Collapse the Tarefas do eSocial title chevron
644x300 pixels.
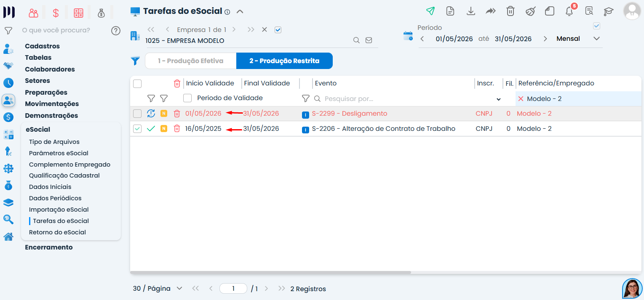pos(240,12)
